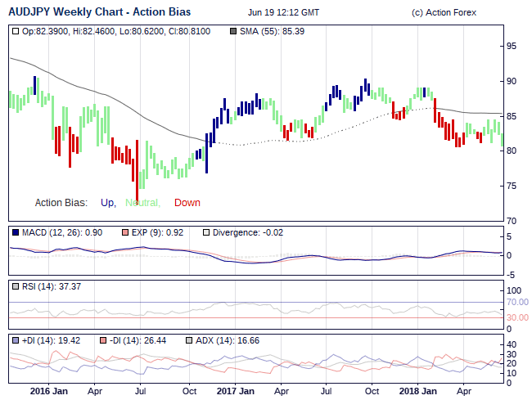The width and height of the screenshot is (532, 400).
Task: Click the SMA (55): 85.39 label
Action: tap(272, 32)
